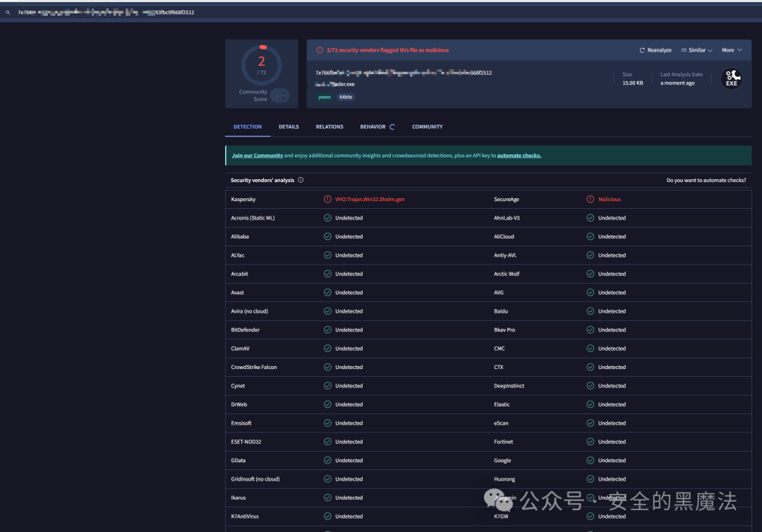Follow the Join our Community link
Image resolution: width=762 pixels, height=532 pixels.
pyautogui.click(x=257, y=155)
